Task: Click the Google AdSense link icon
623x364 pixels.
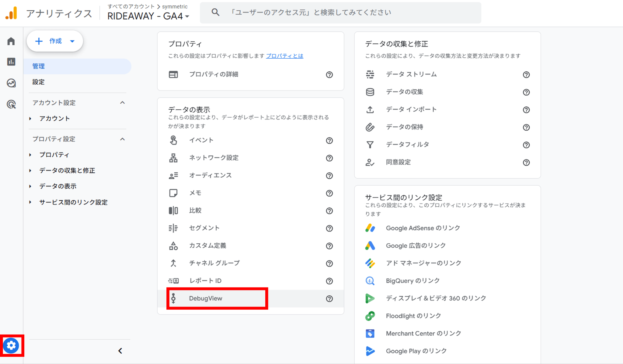Action: click(x=370, y=228)
